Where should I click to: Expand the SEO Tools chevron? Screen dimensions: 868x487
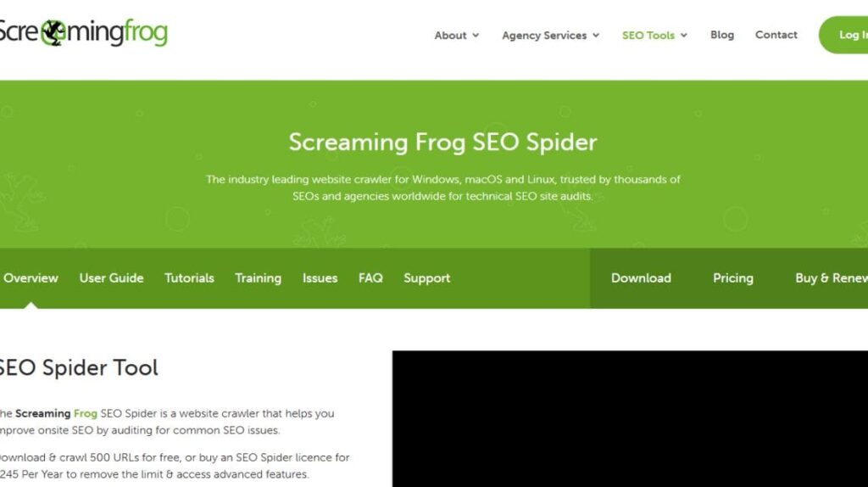(684, 36)
